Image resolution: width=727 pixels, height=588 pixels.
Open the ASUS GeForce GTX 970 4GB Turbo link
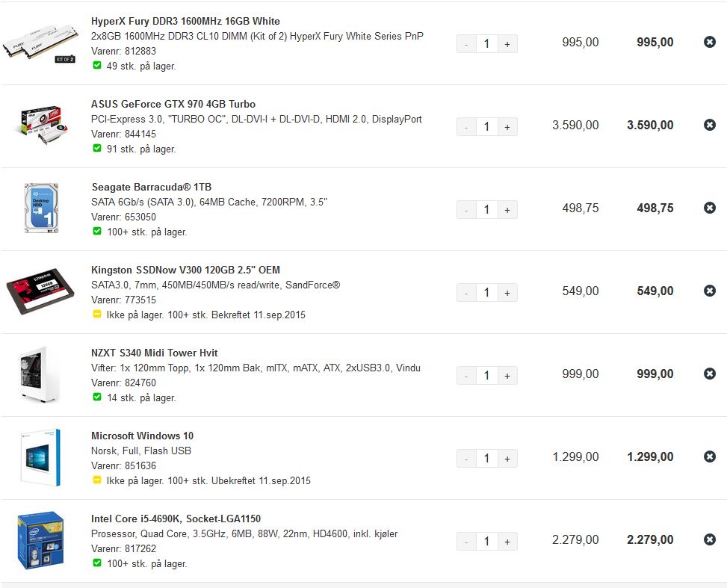(173, 105)
